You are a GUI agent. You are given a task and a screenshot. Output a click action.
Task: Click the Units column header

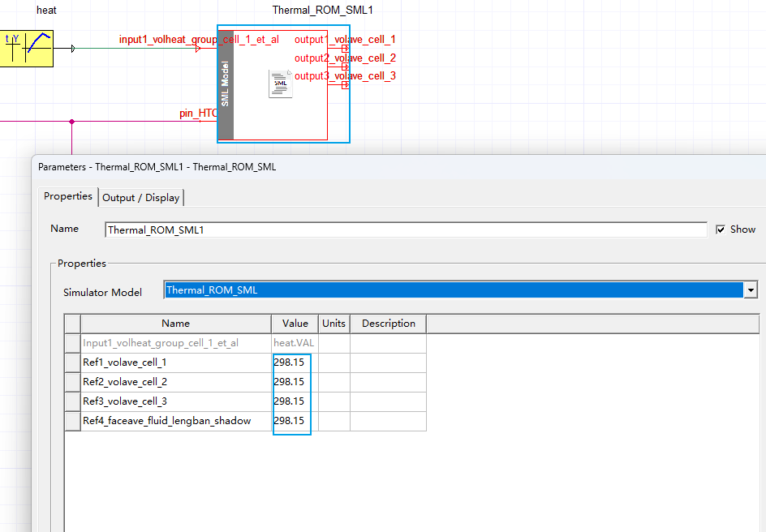coord(334,324)
